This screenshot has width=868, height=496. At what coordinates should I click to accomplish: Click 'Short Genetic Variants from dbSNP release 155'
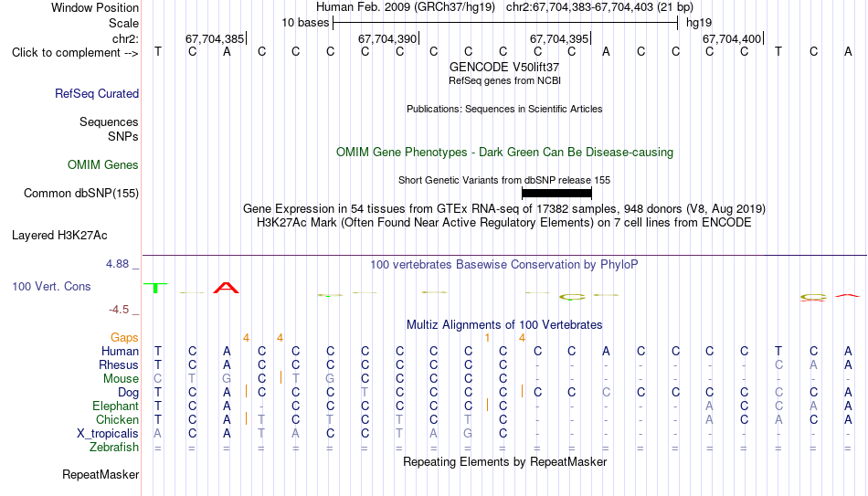[504, 180]
